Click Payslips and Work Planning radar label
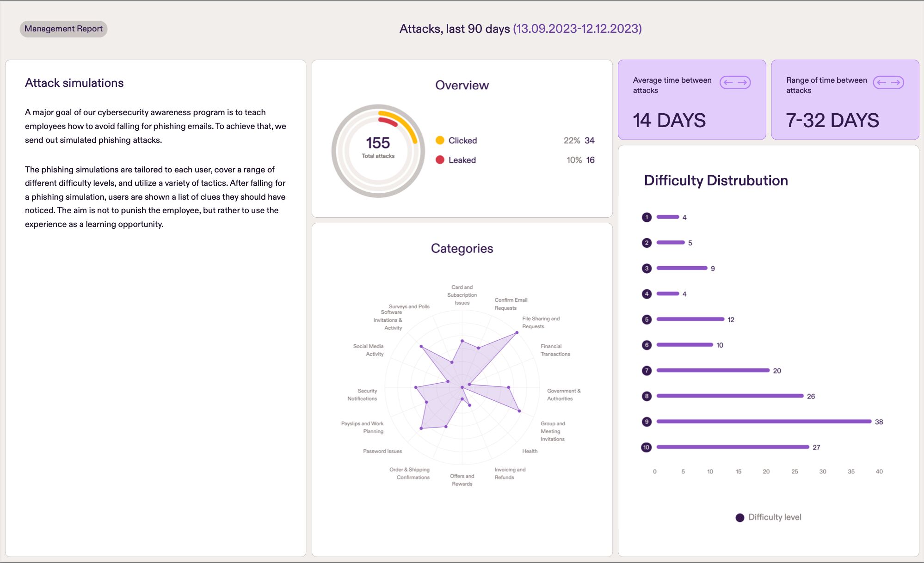Screen dimensions: 924x563 (x=363, y=428)
